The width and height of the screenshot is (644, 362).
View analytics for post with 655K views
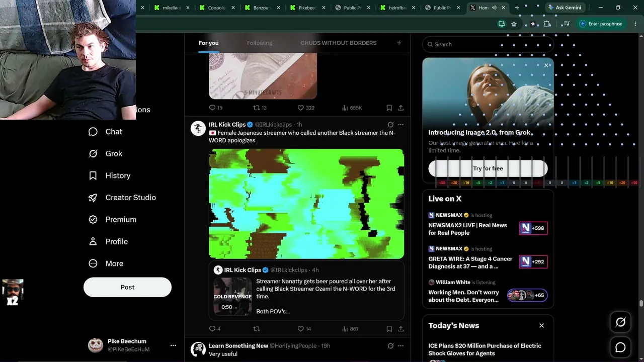(x=352, y=108)
